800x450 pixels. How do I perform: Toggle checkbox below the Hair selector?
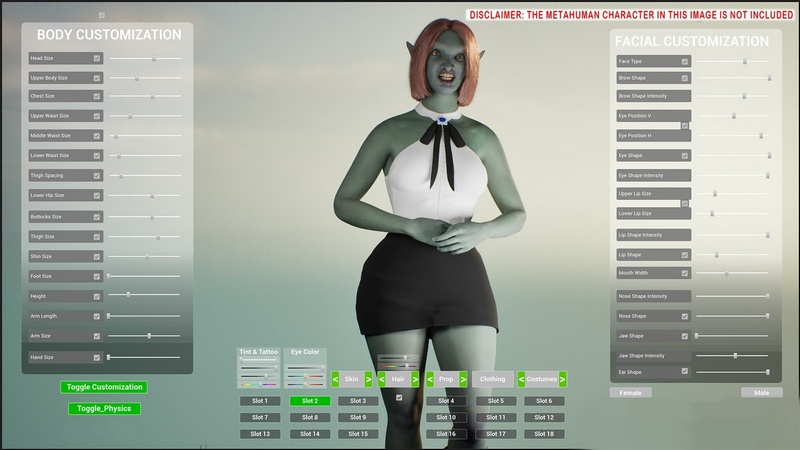(x=399, y=398)
